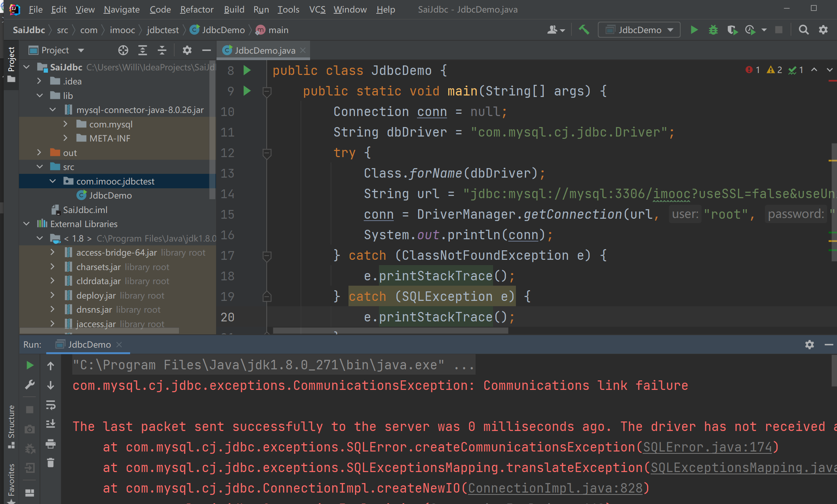The width and height of the screenshot is (837, 504).
Task: Open the Project view mode dropdown
Action: pos(81,50)
